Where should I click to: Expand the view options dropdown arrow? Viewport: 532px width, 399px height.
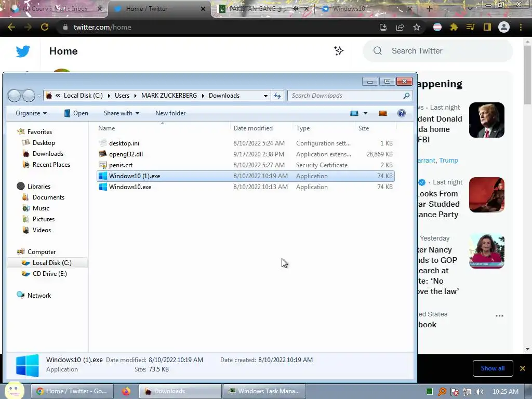[365, 113]
